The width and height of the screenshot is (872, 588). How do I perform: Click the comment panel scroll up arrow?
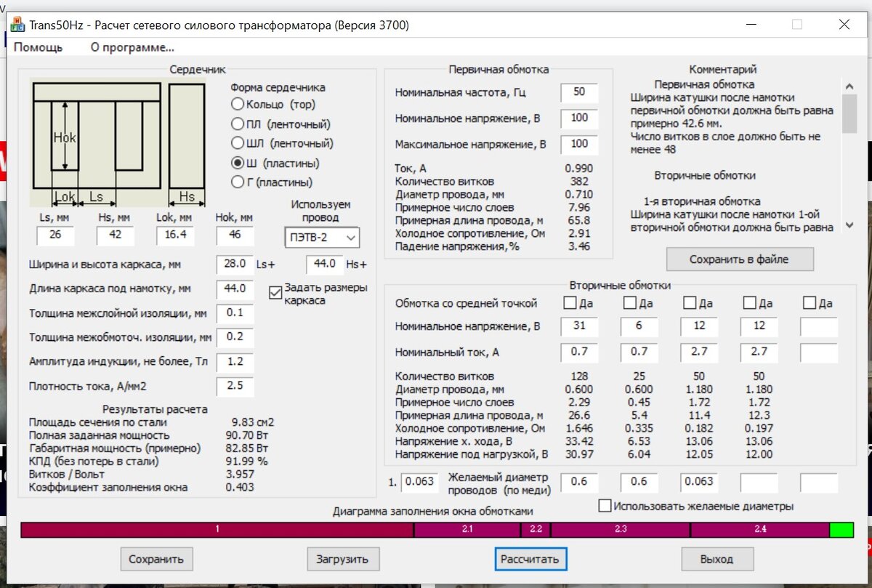tap(849, 86)
